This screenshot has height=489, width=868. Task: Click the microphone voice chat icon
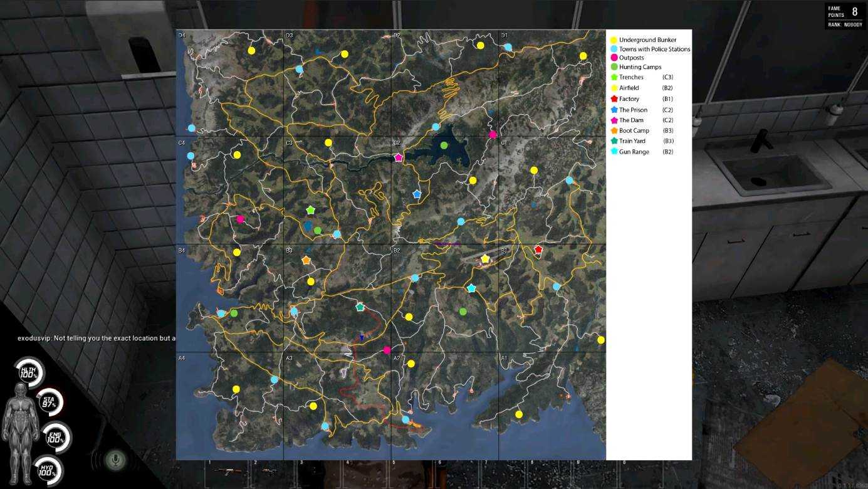click(x=115, y=461)
